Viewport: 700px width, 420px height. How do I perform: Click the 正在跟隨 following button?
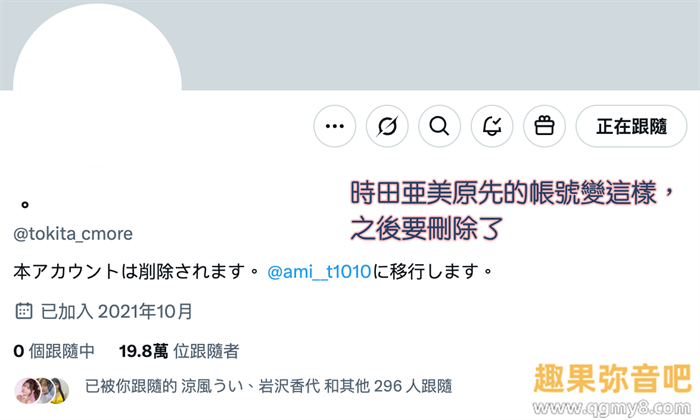pos(631,126)
